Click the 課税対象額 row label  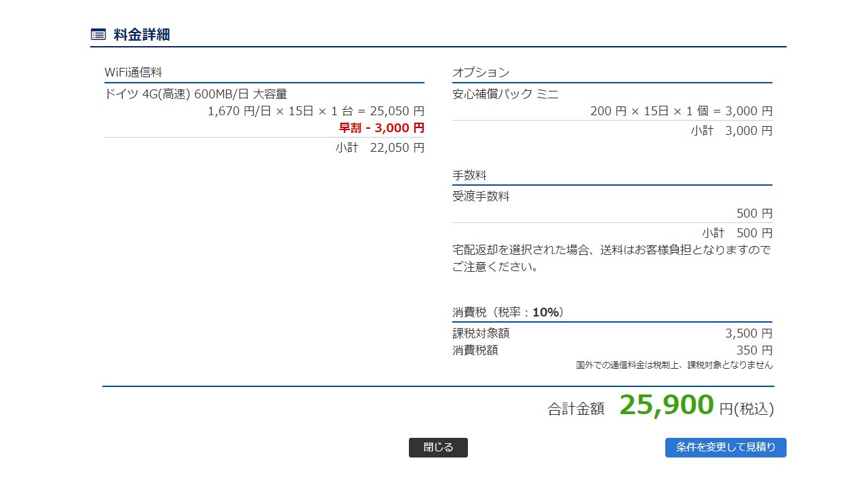[481, 333]
